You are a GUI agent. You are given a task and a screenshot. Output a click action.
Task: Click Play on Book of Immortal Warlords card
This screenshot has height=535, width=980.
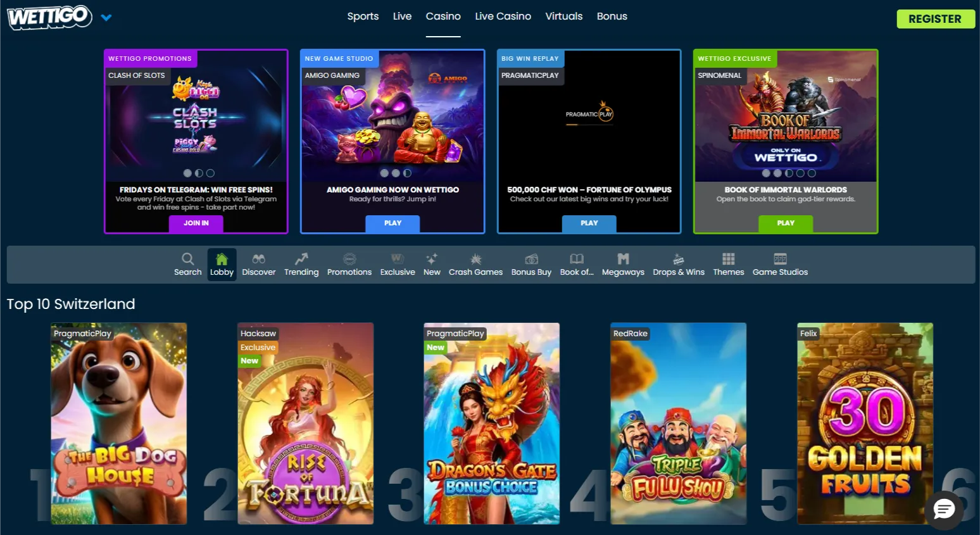tap(786, 223)
